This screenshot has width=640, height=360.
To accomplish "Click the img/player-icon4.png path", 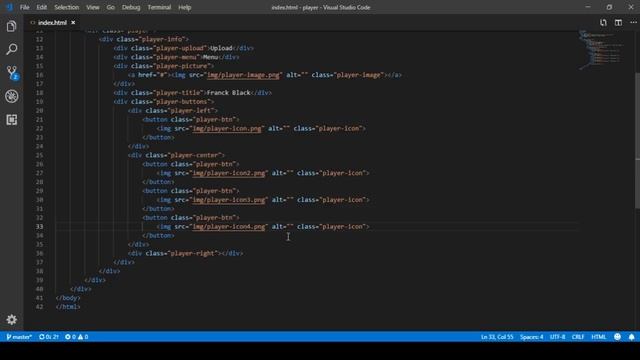I will (229, 227).
